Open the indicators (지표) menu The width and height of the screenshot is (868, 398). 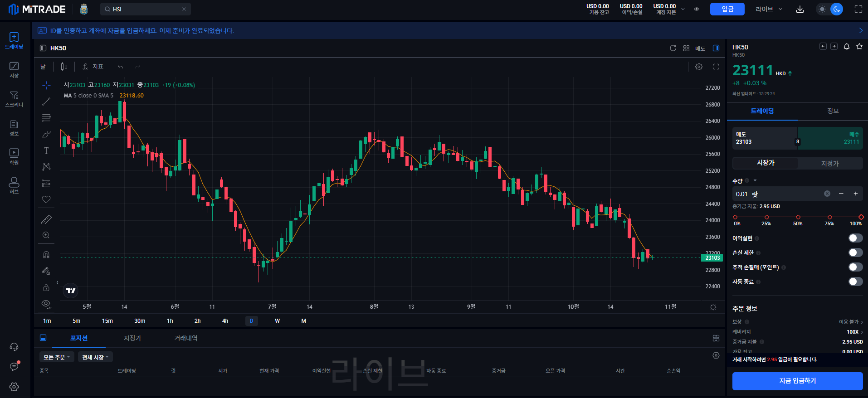pyautogui.click(x=93, y=67)
